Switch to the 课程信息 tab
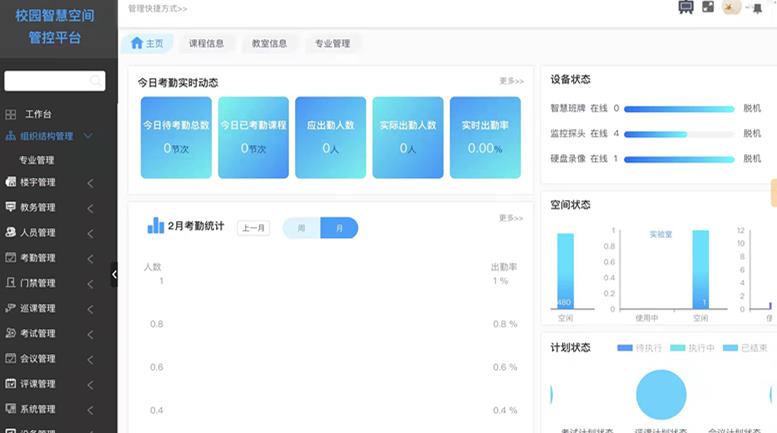 (x=206, y=44)
